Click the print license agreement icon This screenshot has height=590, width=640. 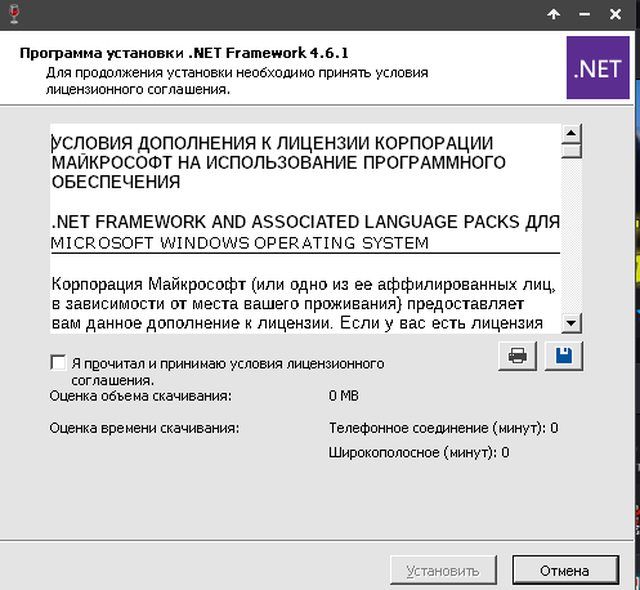pos(517,356)
